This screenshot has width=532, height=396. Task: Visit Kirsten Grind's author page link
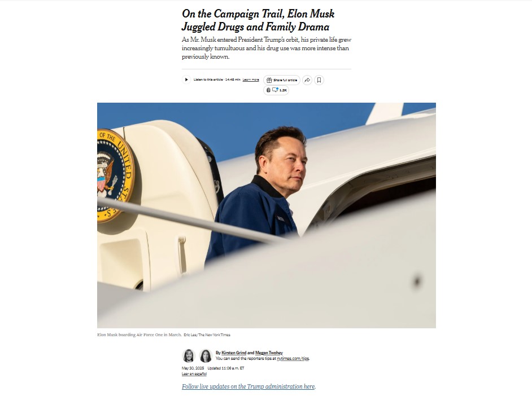tap(234, 353)
